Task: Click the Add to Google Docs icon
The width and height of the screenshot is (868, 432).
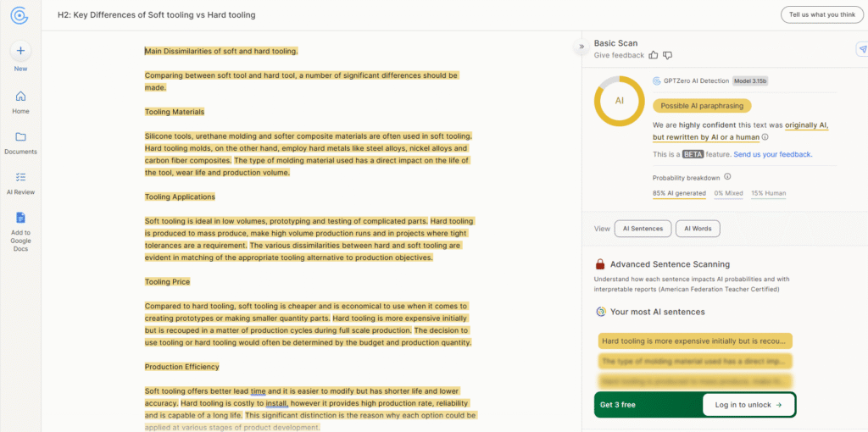Action: [x=20, y=218]
